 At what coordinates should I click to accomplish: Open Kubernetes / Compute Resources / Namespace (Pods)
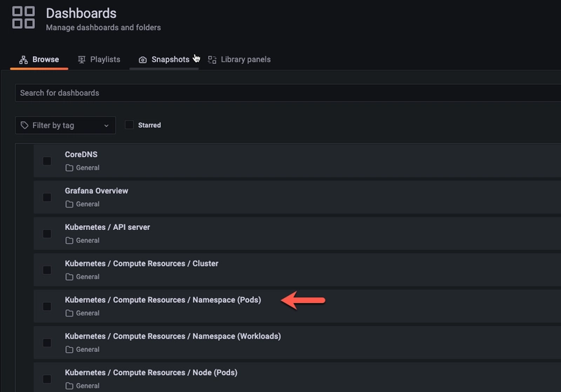click(163, 300)
